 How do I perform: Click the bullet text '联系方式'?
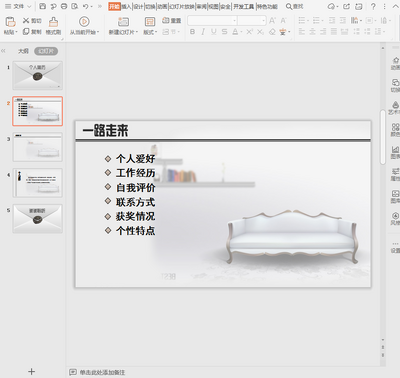(135, 202)
